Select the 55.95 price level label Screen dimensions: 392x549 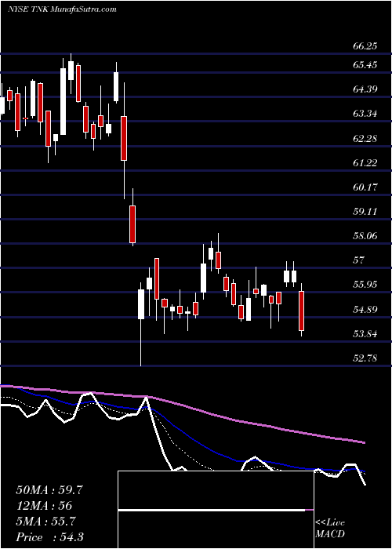tap(365, 285)
